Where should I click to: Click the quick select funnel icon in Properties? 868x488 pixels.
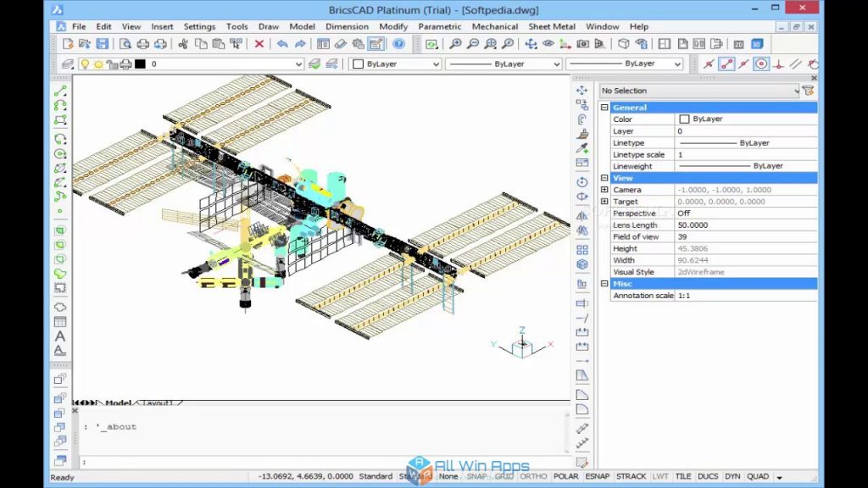tap(808, 91)
